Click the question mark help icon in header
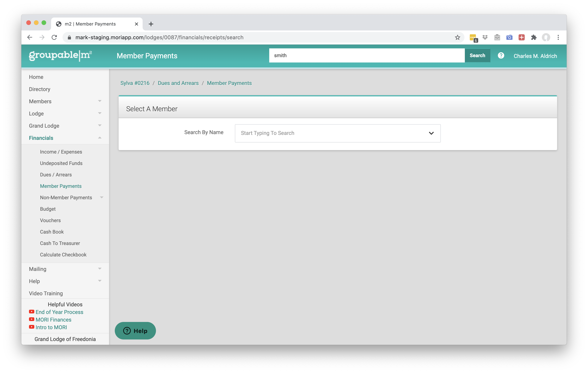Image resolution: width=588 pixels, height=373 pixels. tap(501, 56)
